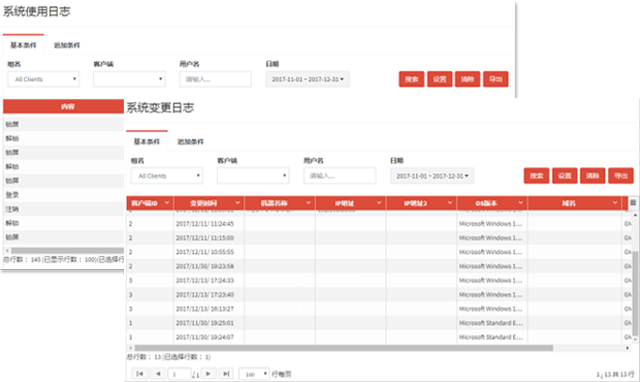Click right arrow of table horizontal scrollbar
640x382 pixels.
point(627,348)
